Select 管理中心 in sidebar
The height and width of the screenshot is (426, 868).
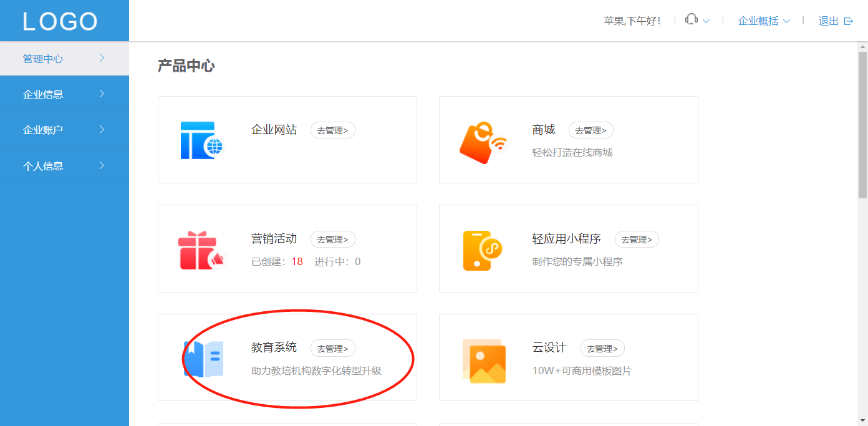64,59
